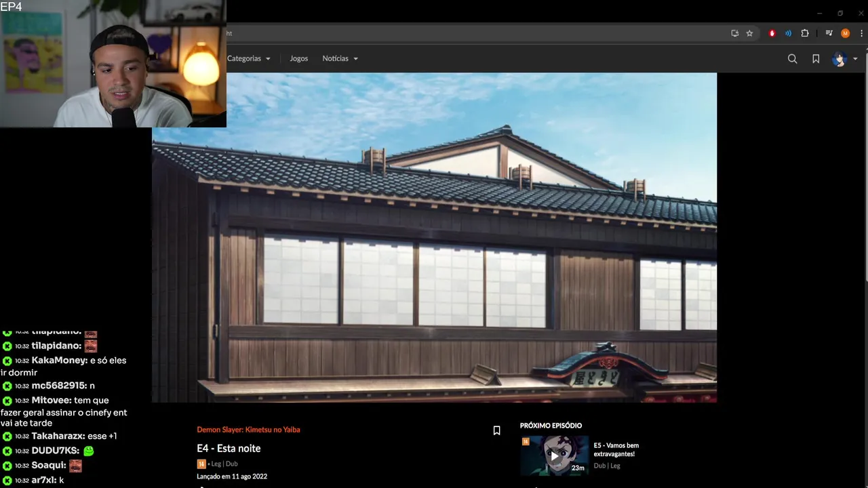Click the Lançado em 11 ago 2022 text

tap(232, 476)
